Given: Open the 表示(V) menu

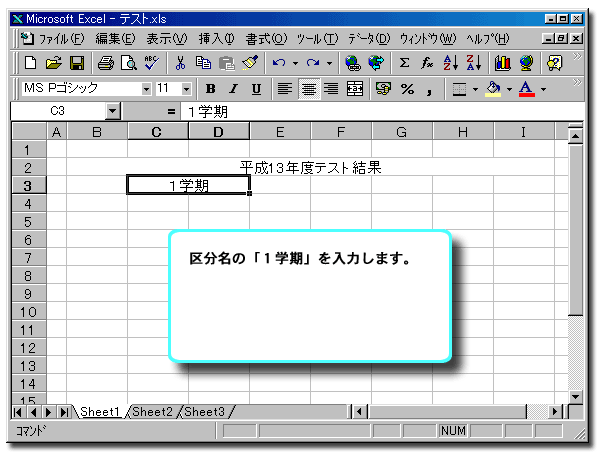Looking at the screenshot, I should (x=167, y=39).
